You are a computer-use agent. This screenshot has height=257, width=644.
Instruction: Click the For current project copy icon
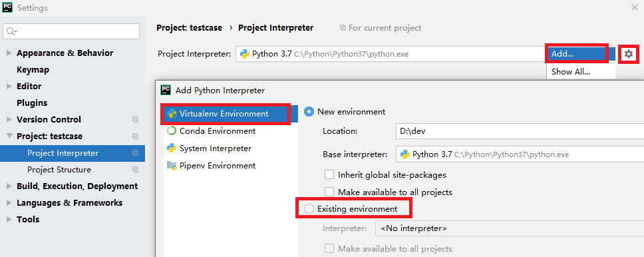point(343,28)
